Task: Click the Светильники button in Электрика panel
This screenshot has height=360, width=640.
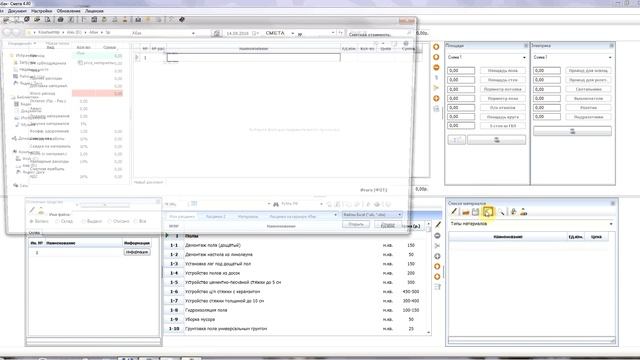Action: click(x=588, y=89)
